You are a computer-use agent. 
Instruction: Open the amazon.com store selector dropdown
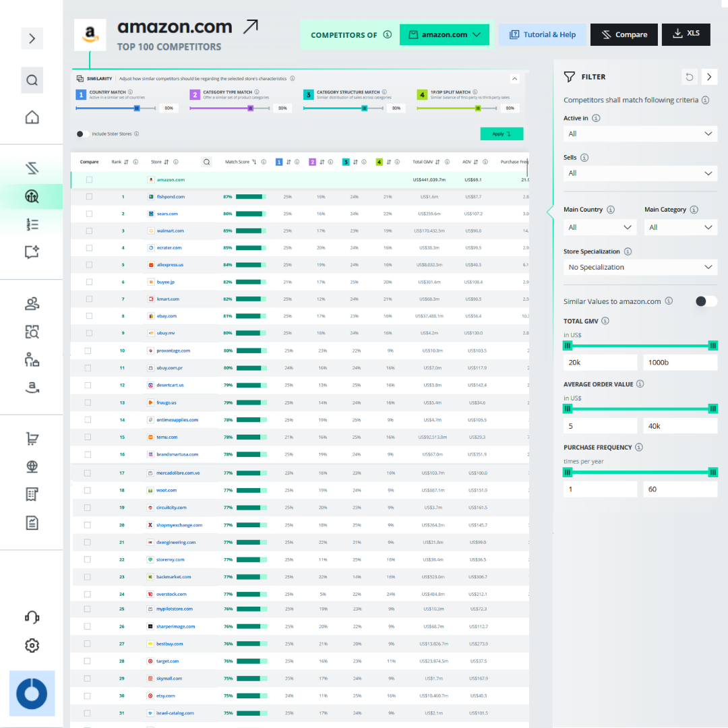click(444, 35)
